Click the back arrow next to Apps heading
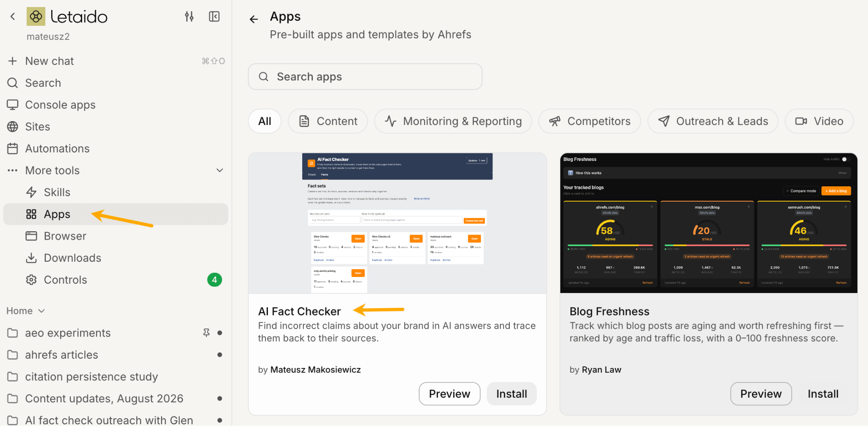This screenshot has width=868, height=426. [254, 19]
